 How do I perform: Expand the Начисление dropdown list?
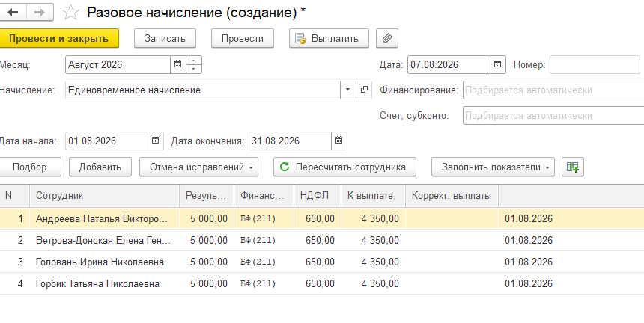348,90
